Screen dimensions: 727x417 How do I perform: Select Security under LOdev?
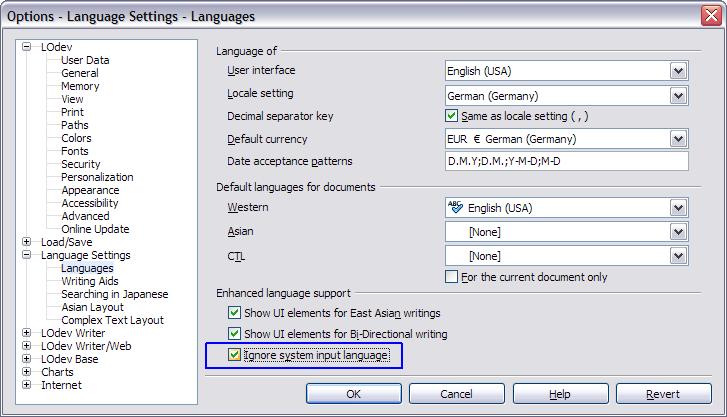click(81, 164)
